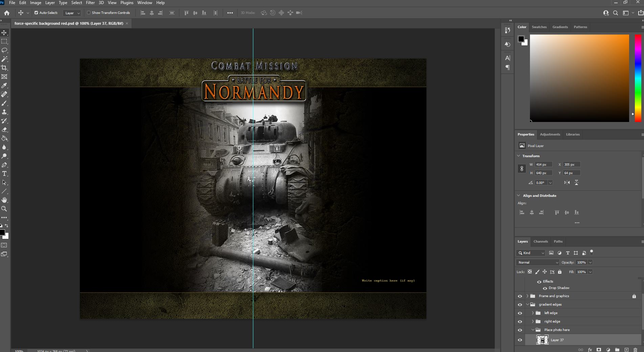Toggle the width-height link in Transform
The image size is (644, 352).
coord(521,168)
